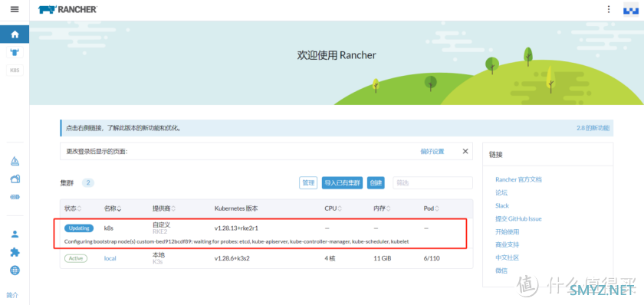Sort clusters by 名称 column
Viewport: 644px width, 305px height.
click(113, 208)
